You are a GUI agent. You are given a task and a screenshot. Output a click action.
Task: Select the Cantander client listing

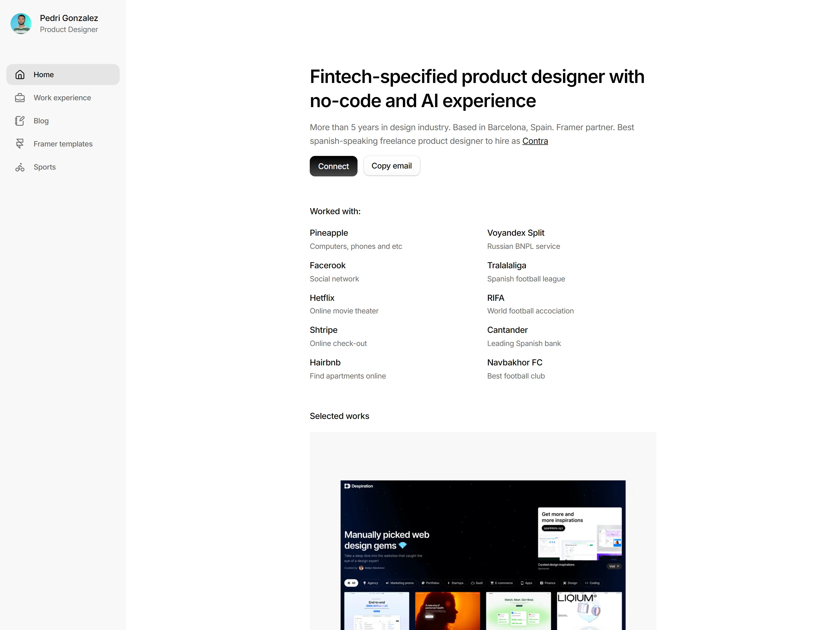click(524, 337)
